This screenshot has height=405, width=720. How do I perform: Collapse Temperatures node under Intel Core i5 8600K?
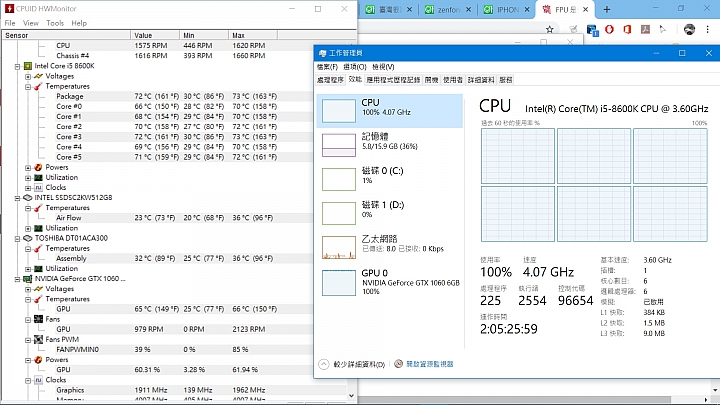pos(28,86)
